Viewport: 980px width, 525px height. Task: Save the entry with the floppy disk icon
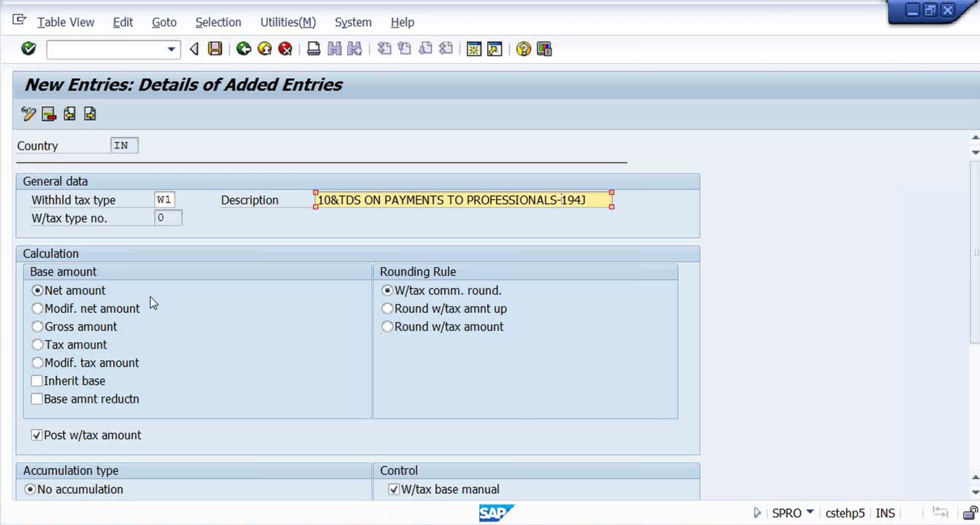pyautogui.click(x=215, y=48)
